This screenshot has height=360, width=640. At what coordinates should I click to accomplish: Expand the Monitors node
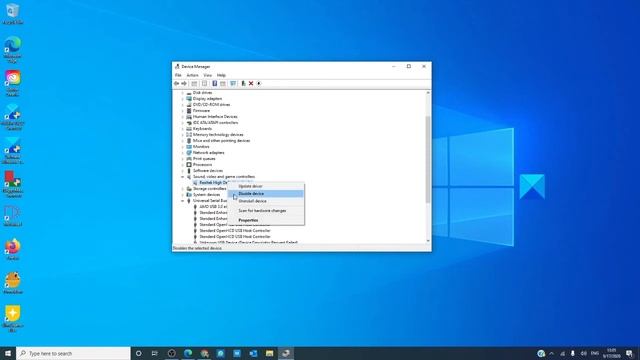pos(182,147)
